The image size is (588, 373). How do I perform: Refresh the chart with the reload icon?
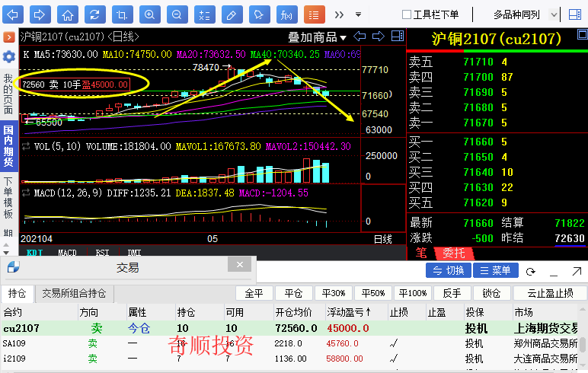click(x=94, y=14)
